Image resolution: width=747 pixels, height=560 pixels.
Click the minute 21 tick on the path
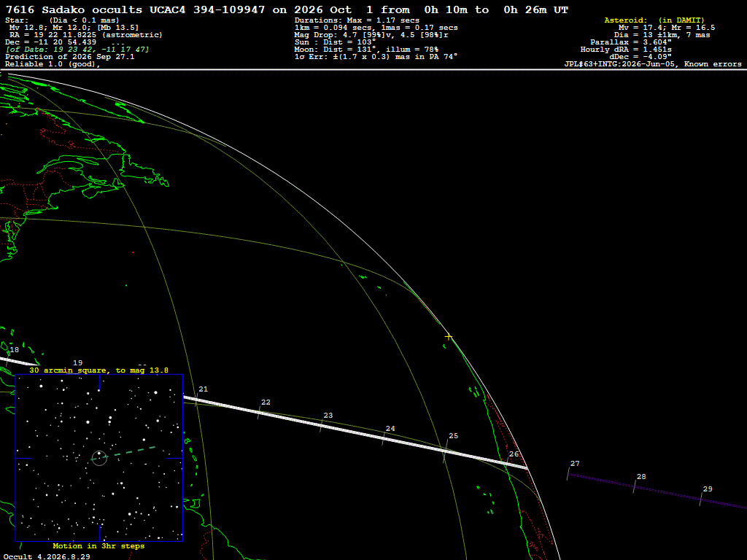(x=197, y=400)
